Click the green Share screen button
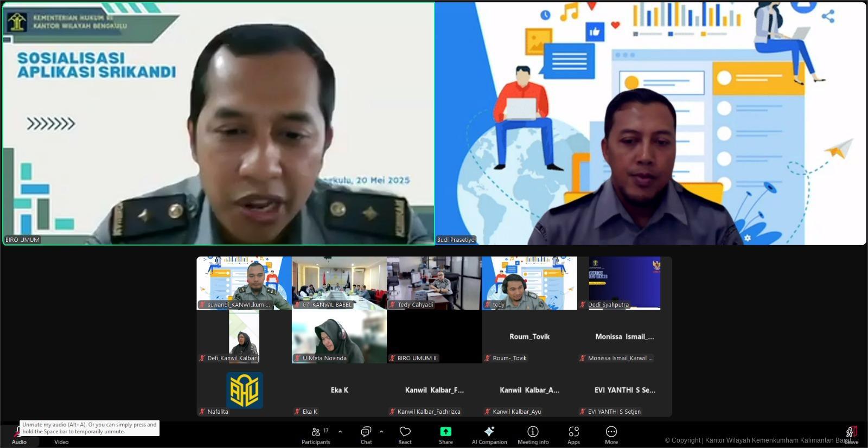Viewport: 868px width, 448px height. 445,435
